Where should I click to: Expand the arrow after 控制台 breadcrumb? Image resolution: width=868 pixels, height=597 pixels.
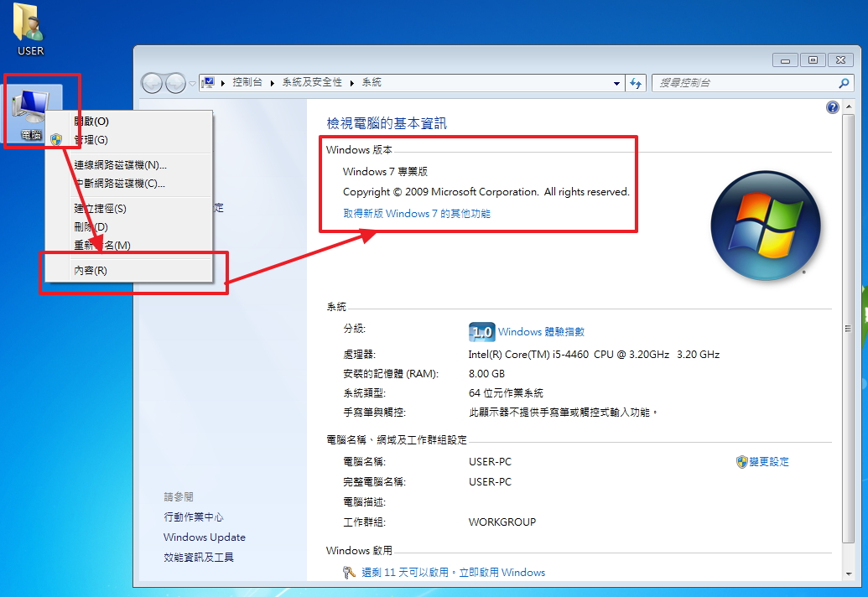273,83
